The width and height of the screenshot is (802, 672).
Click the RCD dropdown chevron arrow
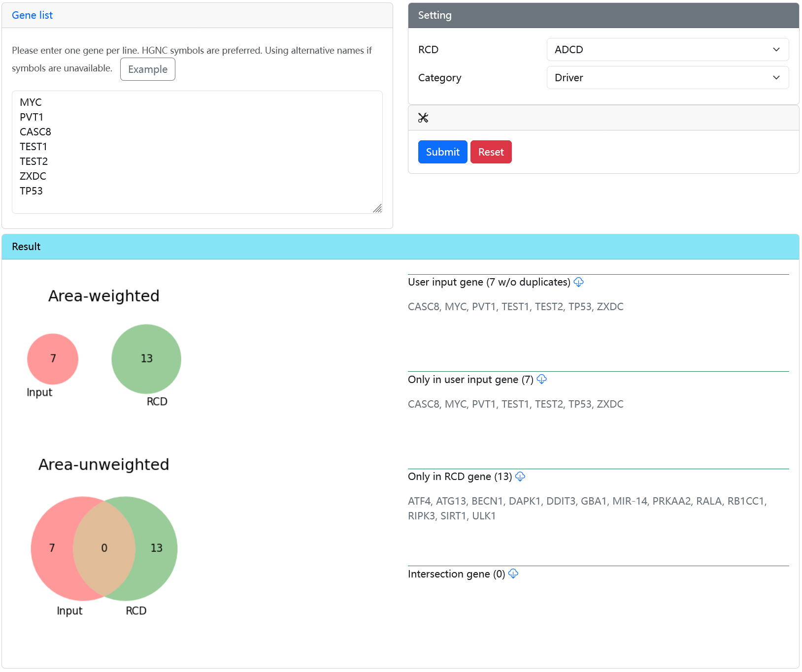776,50
